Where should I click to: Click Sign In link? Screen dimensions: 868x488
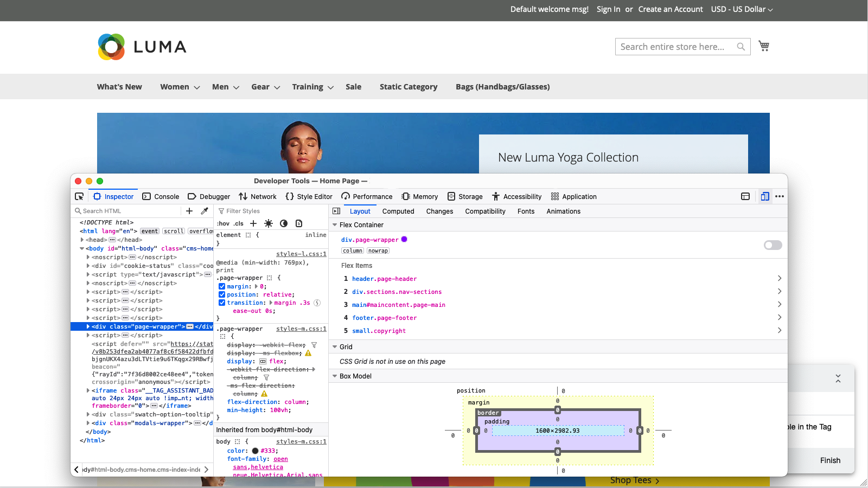pyautogui.click(x=608, y=9)
